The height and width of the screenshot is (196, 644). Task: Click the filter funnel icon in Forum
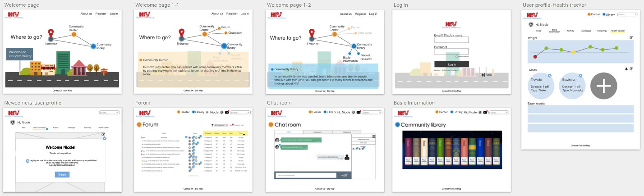(212, 125)
